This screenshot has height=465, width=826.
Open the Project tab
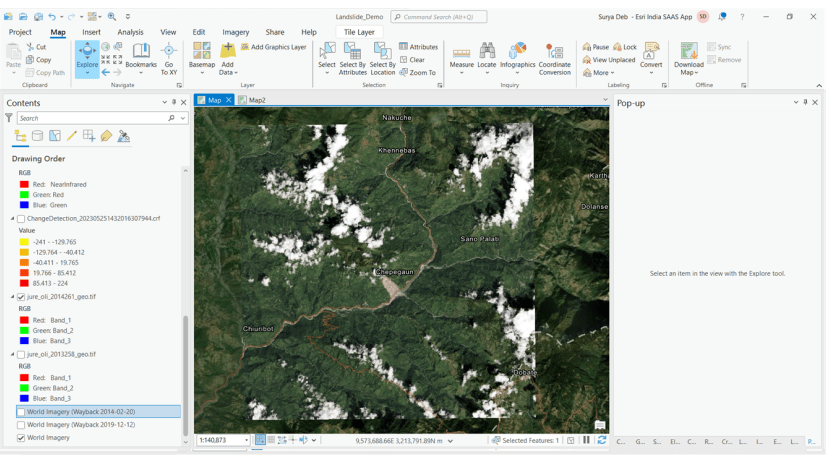point(20,32)
